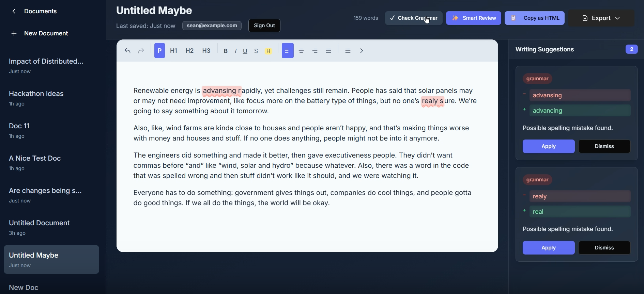Apply the 'advancing' spelling suggestion
Screen dimensions: 644x294
[549, 146]
